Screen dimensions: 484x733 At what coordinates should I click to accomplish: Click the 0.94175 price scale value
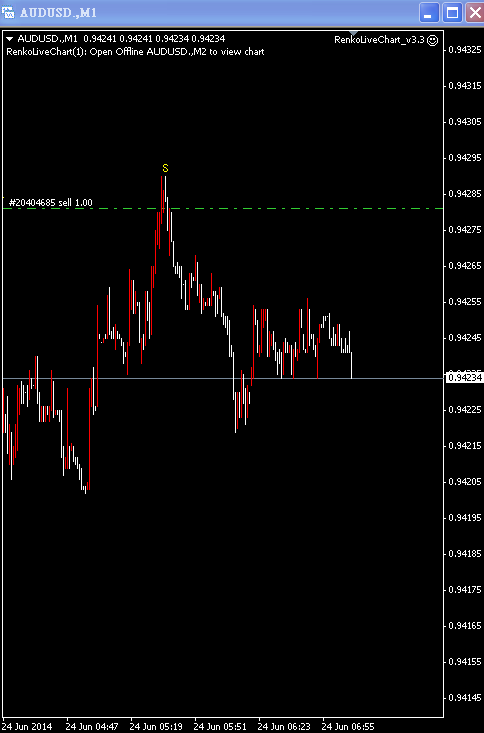[464, 589]
